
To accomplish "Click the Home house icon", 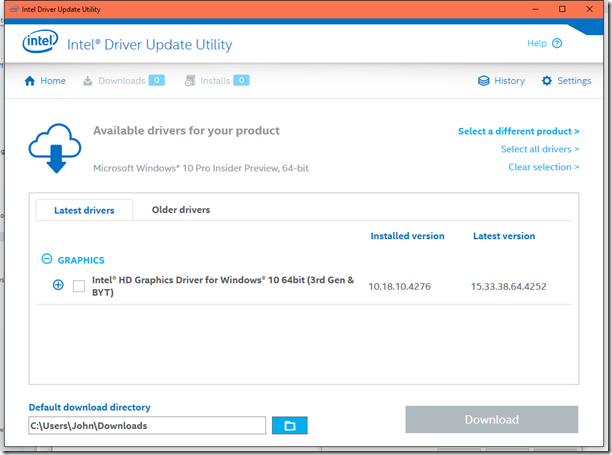I will click(x=30, y=81).
